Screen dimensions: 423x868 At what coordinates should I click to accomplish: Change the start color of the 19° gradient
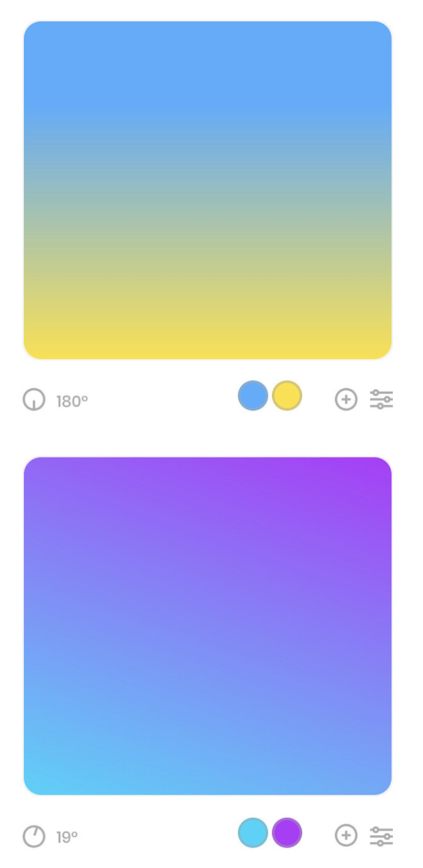coord(253,833)
